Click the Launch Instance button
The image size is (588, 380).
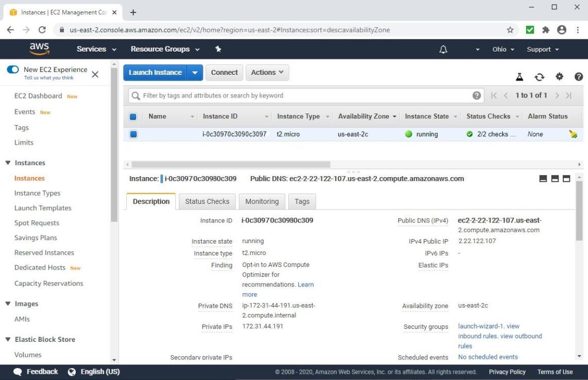(155, 72)
